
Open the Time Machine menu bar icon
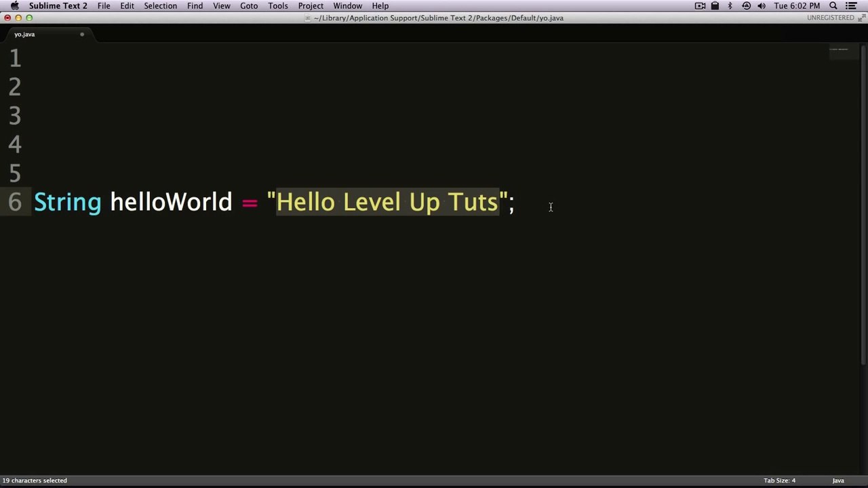[x=746, y=5]
